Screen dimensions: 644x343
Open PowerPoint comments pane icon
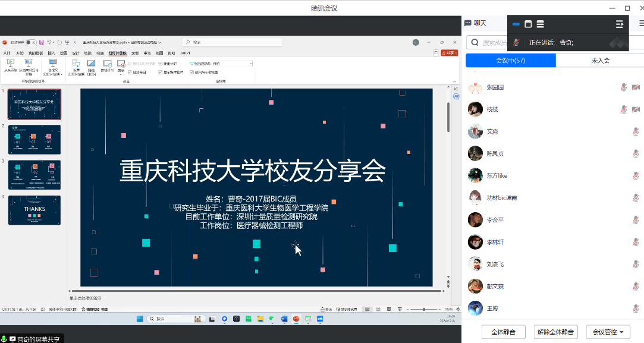436,53
